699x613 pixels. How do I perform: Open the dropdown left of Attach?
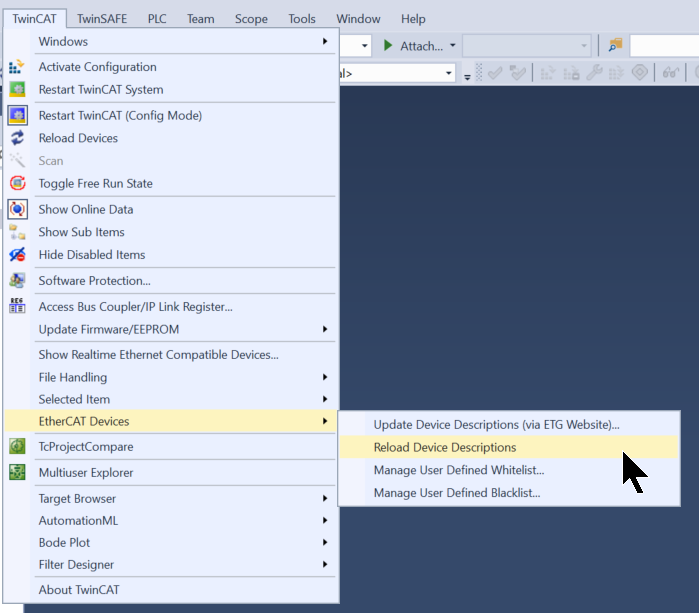364,45
